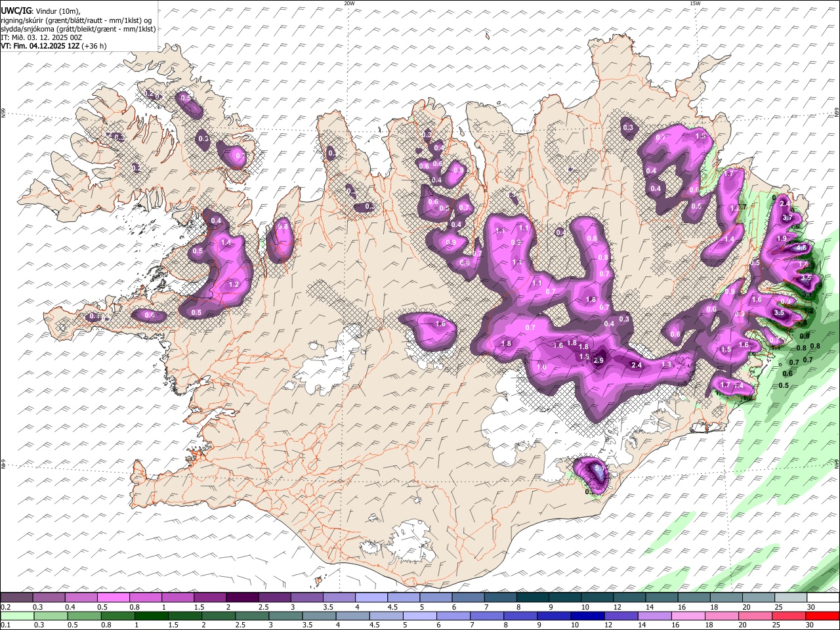Click the 30 label on the snow scale

click(811, 607)
